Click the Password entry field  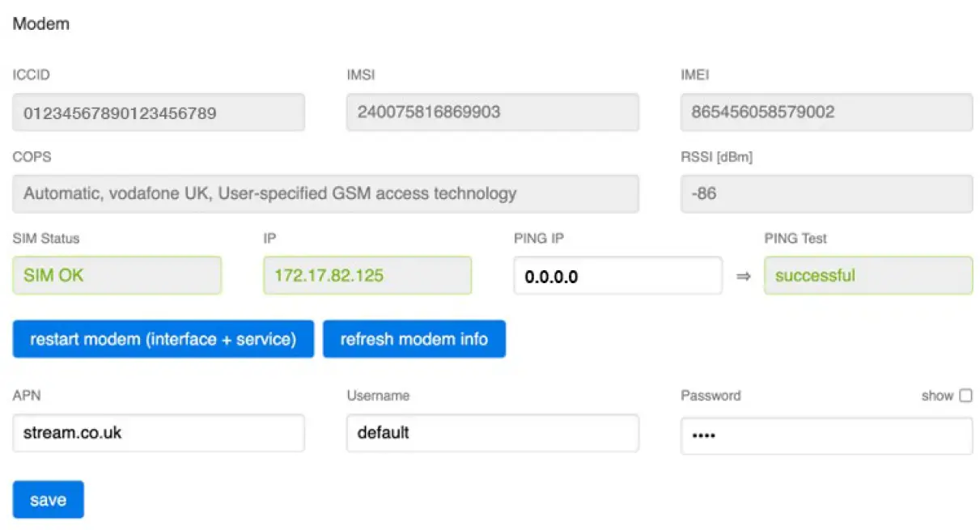[826, 436]
